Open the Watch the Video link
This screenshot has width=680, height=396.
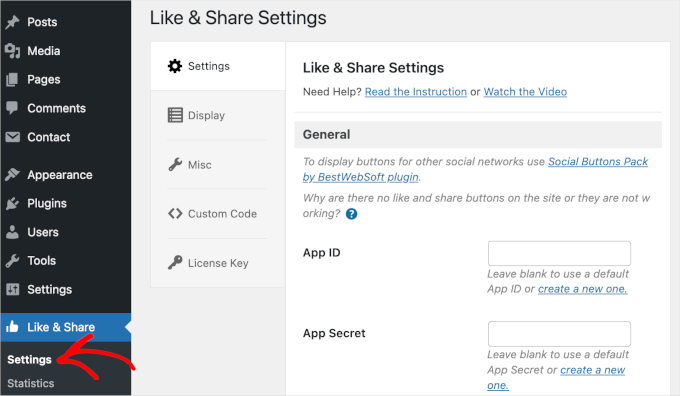pyautogui.click(x=525, y=92)
